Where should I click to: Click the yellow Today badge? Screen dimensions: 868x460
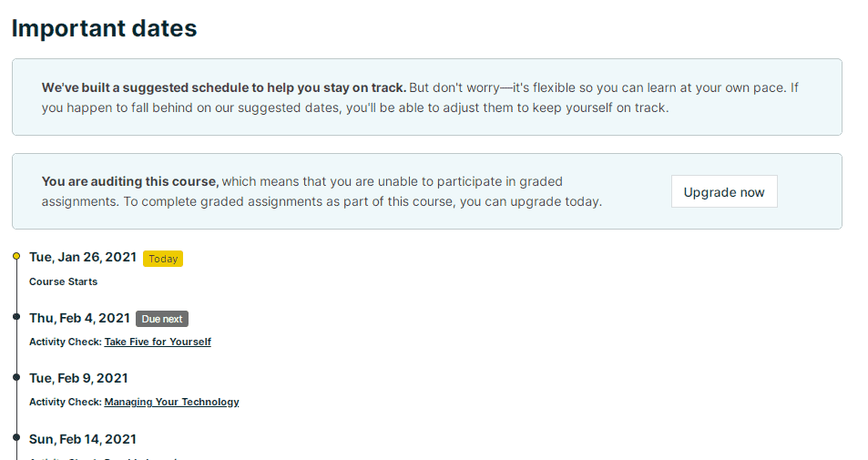(x=163, y=259)
